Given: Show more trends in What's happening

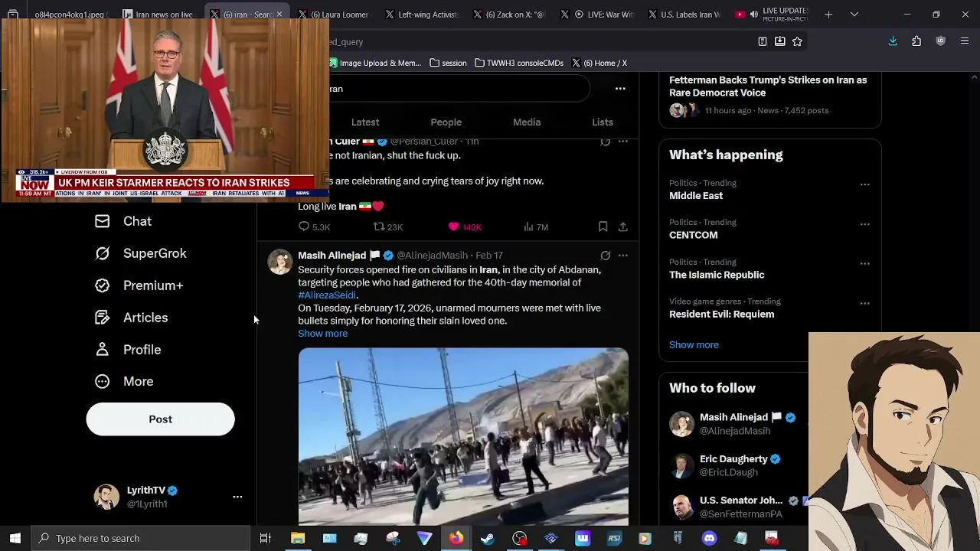Looking at the screenshot, I should tap(694, 345).
